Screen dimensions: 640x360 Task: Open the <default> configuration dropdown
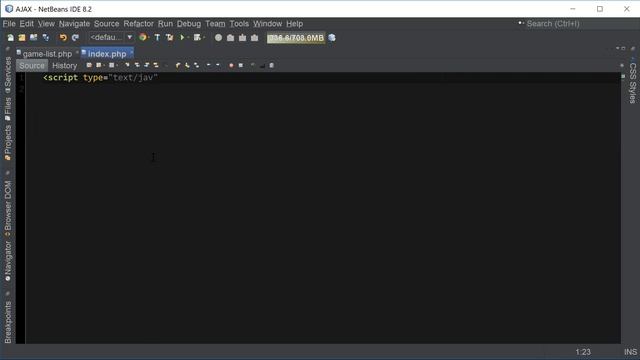111,38
